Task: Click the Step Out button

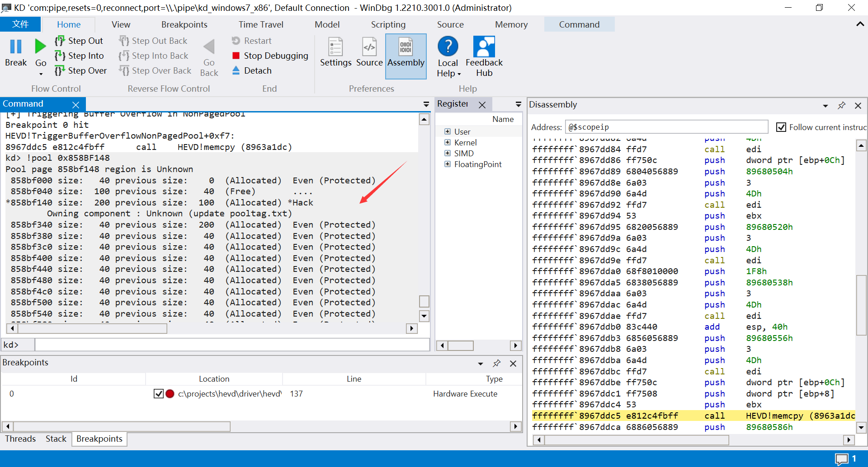Action: tap(79, 41)
